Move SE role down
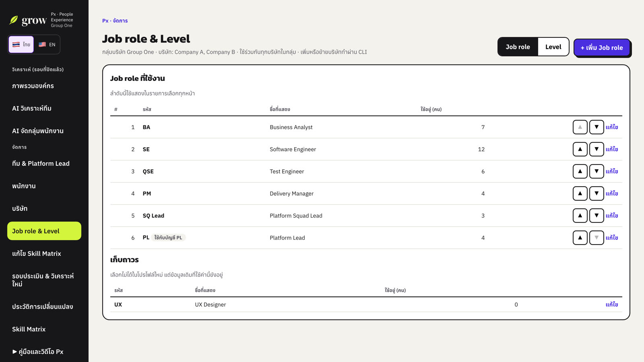The height and width of the screenshot is (362, 644). [597, 149]
